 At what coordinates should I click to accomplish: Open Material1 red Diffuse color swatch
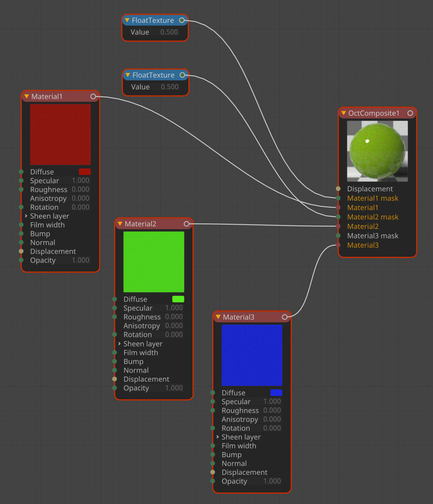pyautogui.click(x=85, y=172)
